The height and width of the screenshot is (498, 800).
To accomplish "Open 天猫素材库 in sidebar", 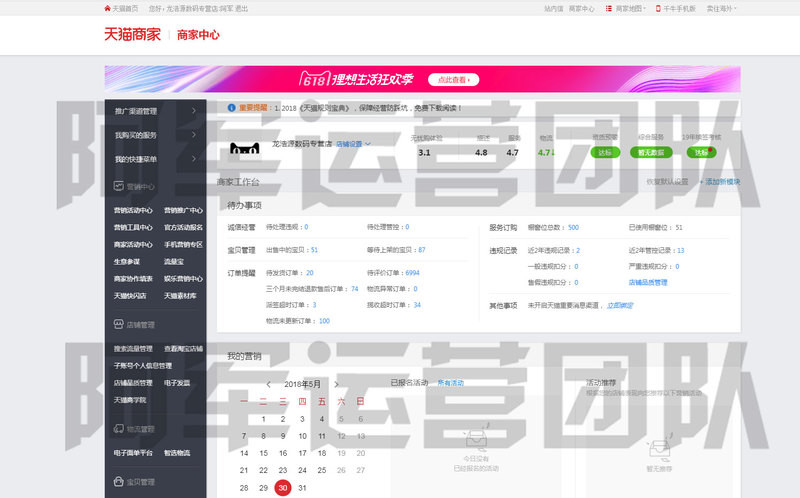I will 180,295.
